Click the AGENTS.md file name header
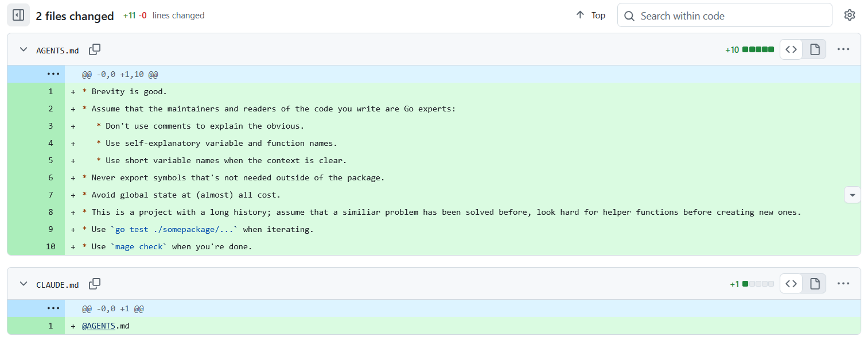This screenshot has height=340, width=868. click(57, 50)
